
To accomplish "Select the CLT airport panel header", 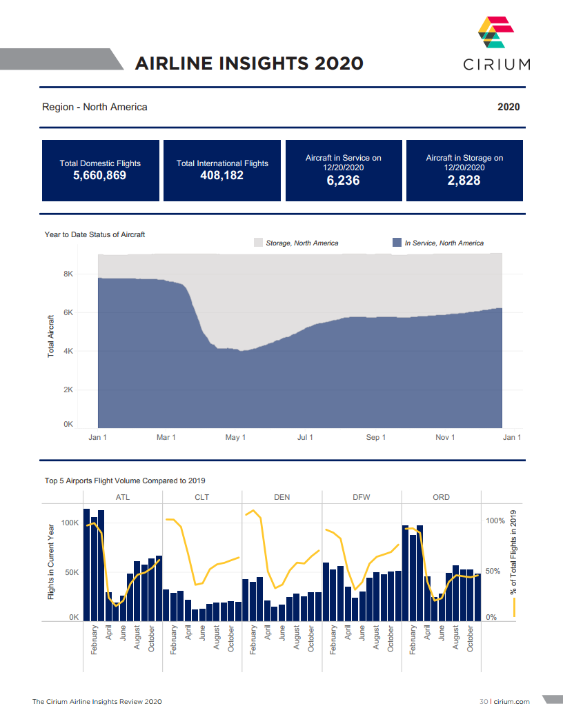I will click(x=202, y=497).
